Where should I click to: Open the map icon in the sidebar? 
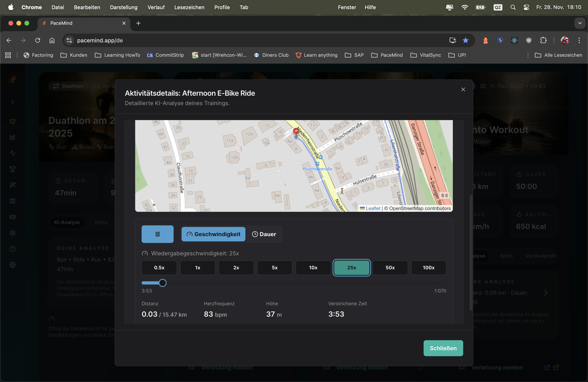(12, 201)
